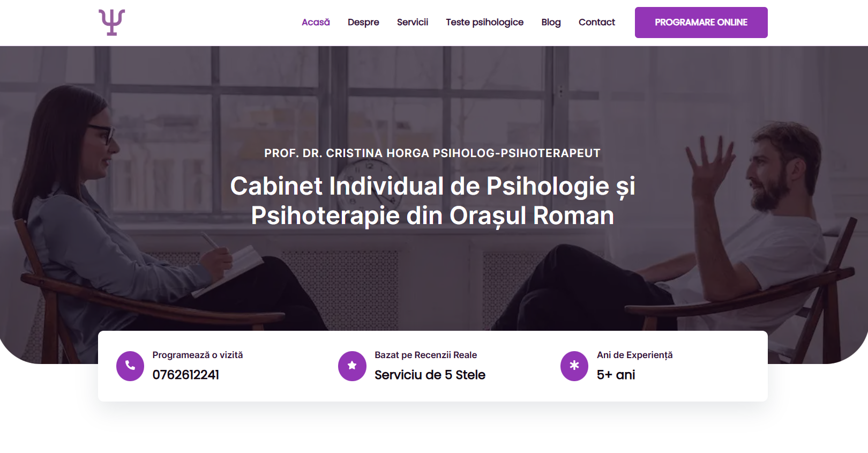Click the "Programează o vizită" label
The image size is (868, 453).
197,355
